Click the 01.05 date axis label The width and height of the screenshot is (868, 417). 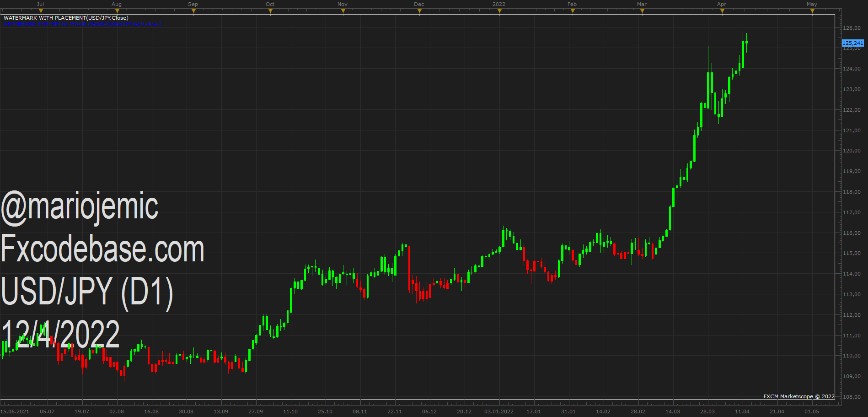812,412
